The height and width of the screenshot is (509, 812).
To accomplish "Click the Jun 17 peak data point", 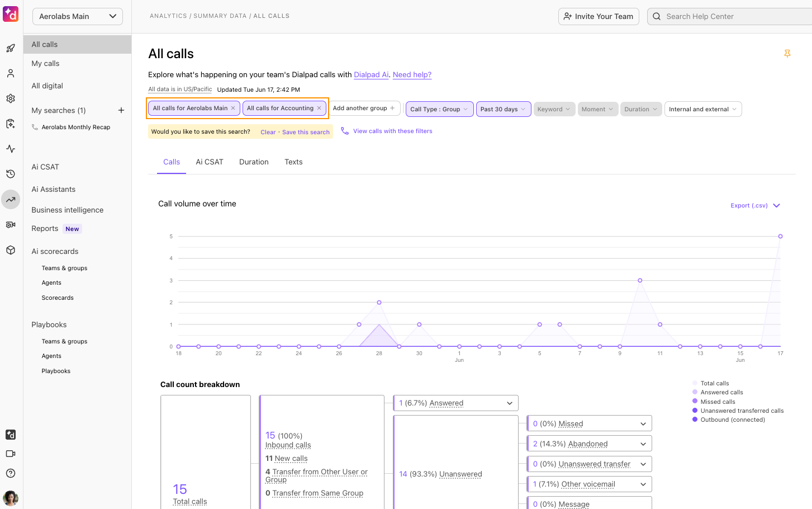I will [780, 237].
